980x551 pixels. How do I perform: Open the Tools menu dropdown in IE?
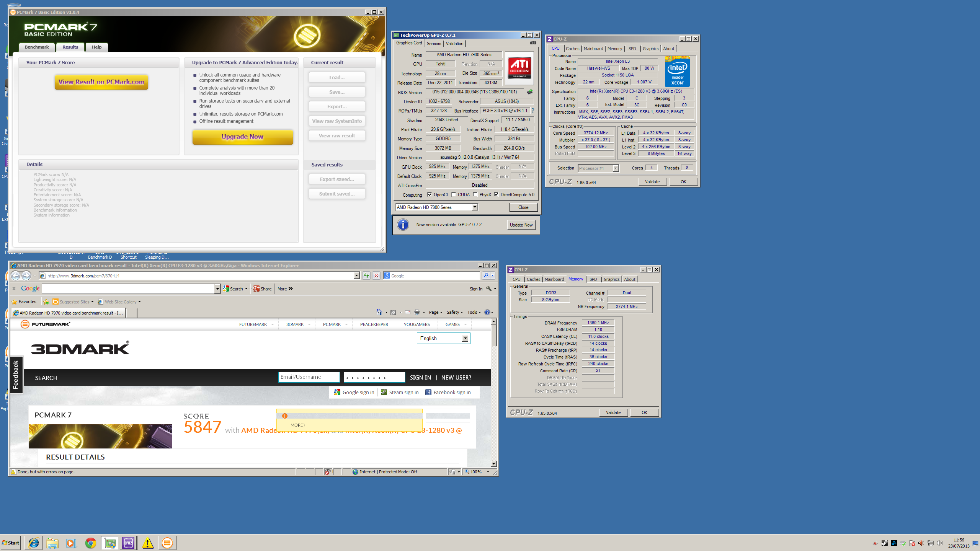474,312
